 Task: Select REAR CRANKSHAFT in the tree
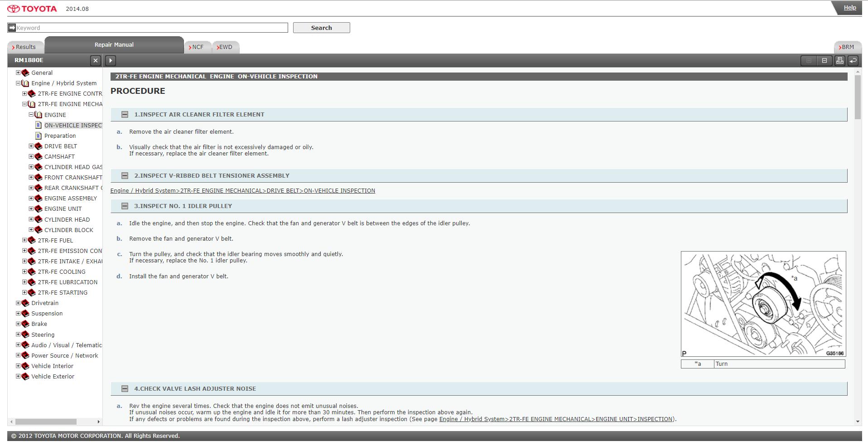point(73,188)
